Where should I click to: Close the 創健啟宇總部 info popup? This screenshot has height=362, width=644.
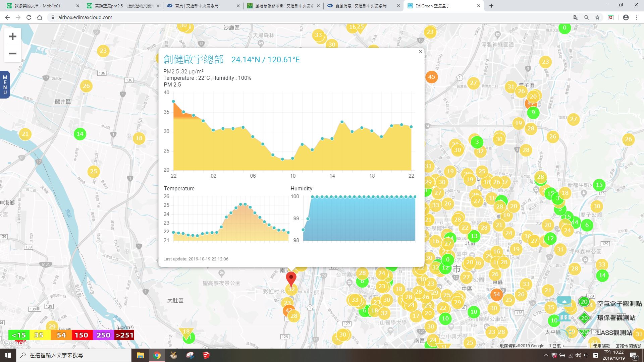pyautogui.click(x=420, y=52)
